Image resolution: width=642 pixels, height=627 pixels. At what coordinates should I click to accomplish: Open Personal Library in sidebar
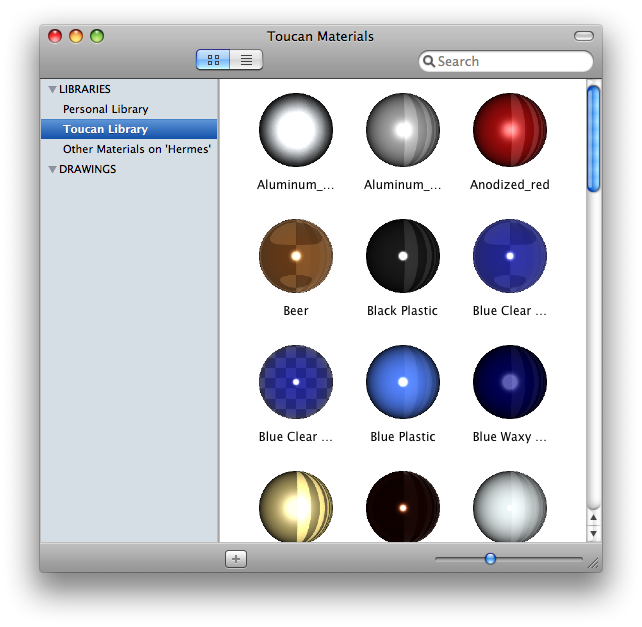click(x=105, y=109)
